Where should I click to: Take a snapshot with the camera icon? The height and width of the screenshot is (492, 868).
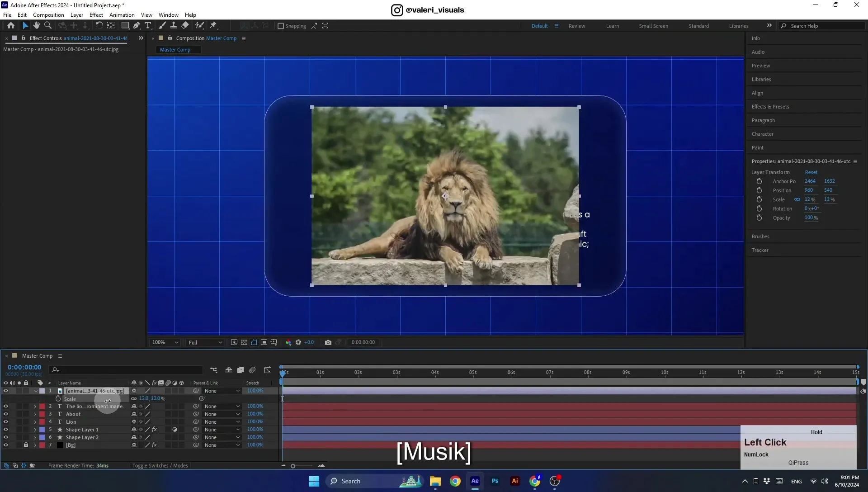click(x=328, y=342)
